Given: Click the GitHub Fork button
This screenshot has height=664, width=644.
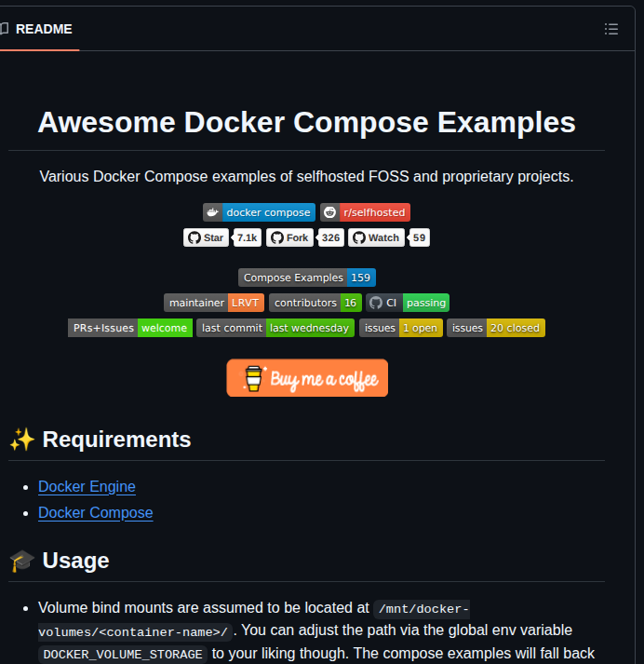Looking at the screenshot, I should coord(289,237).
